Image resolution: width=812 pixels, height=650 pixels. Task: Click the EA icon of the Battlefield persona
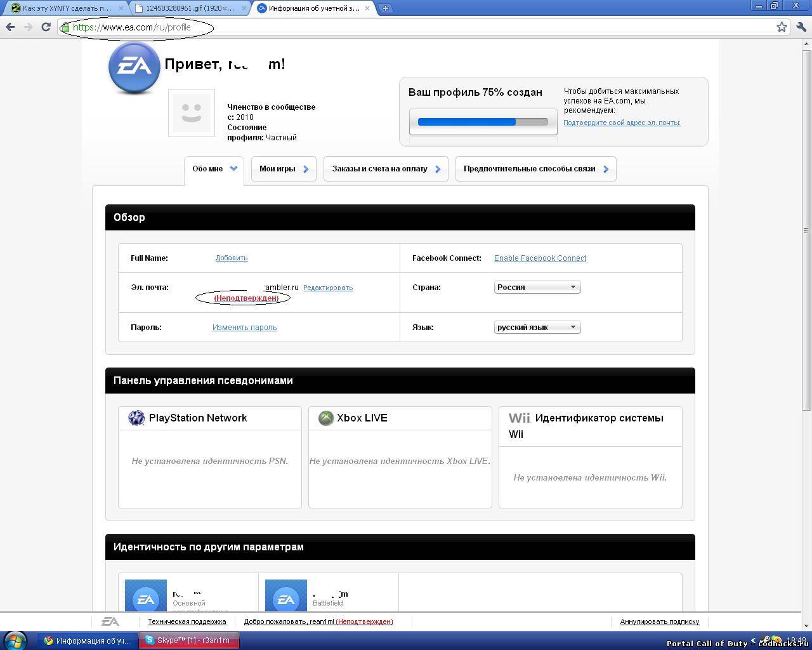click(x=286, y=597)
